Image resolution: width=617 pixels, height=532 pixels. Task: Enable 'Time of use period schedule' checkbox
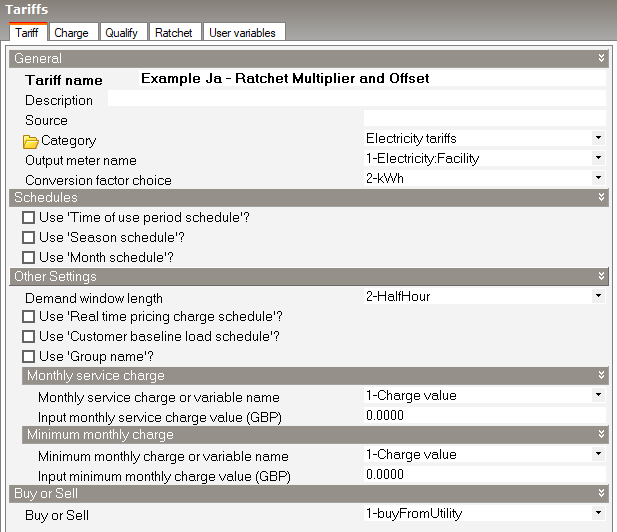pos(29,218)
